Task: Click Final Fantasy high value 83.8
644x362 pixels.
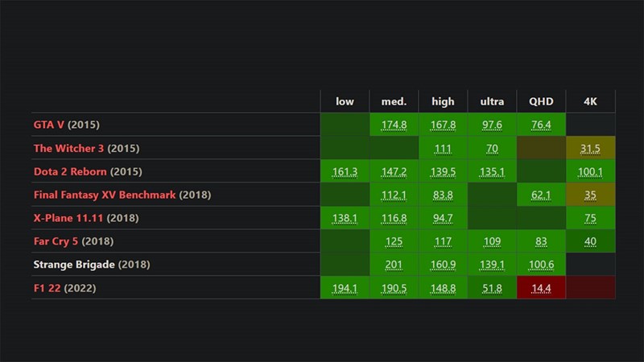Action: (x=443, y=195)
